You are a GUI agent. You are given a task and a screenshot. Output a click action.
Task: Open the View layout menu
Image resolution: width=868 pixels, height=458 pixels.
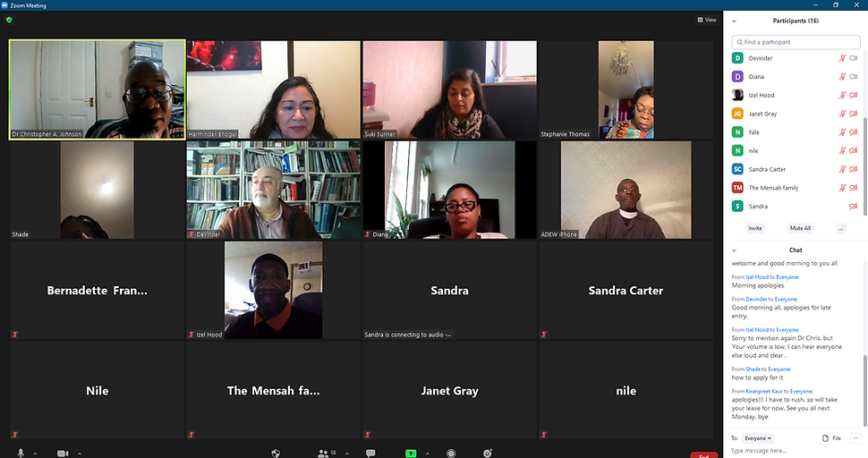point(707,20)
